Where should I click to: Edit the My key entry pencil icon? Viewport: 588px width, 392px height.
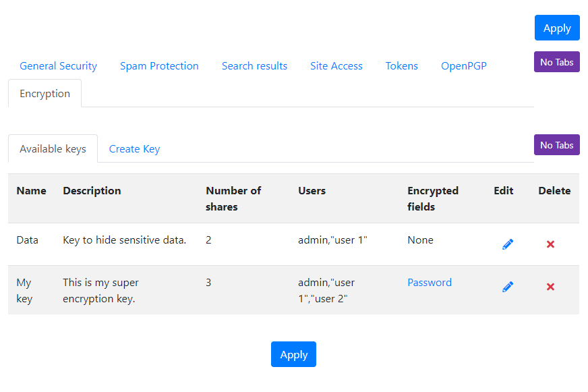tap(507, 287)
